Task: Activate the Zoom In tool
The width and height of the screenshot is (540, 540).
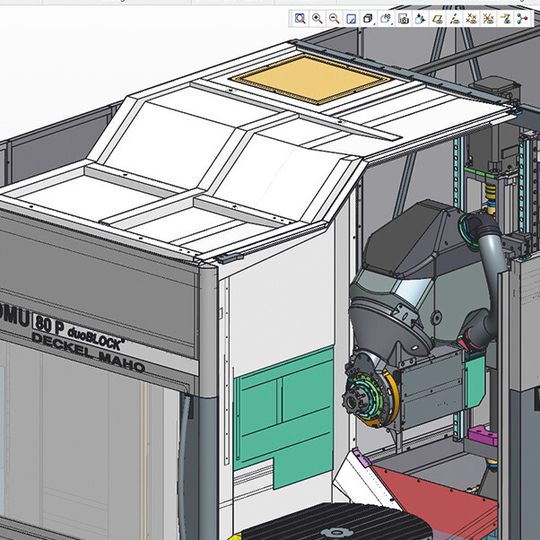Action: 317,18
